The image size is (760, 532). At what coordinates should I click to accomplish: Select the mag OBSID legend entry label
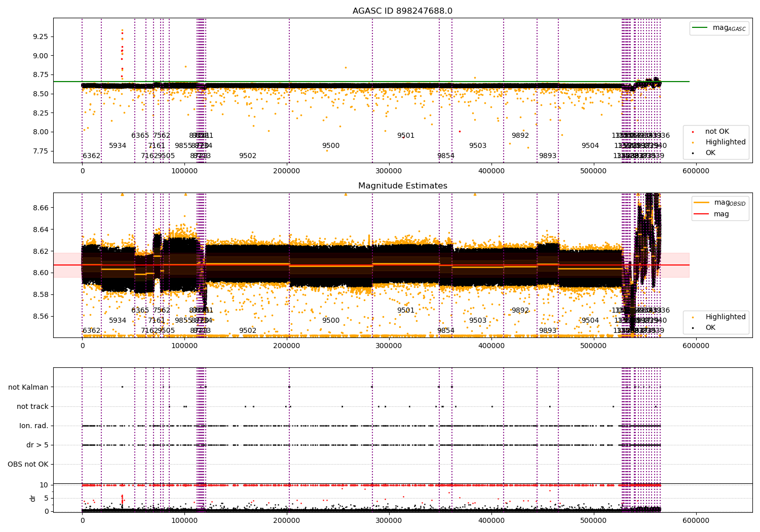coord(730,203)
